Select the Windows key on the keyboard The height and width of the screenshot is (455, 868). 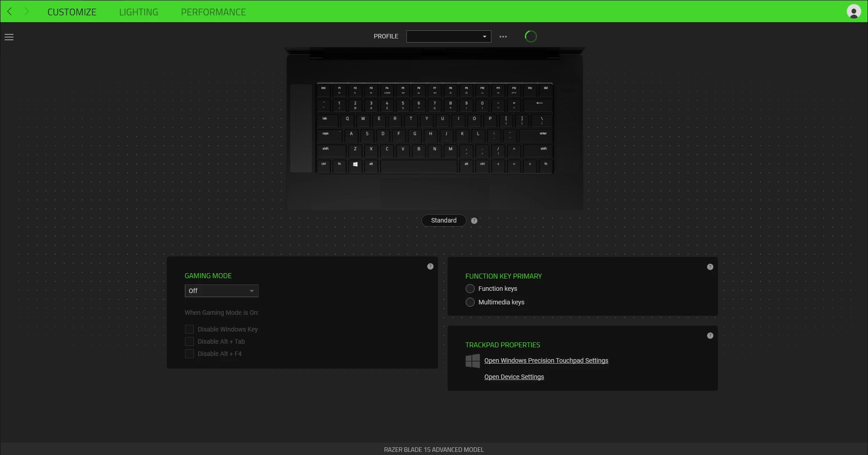(355, 165)
